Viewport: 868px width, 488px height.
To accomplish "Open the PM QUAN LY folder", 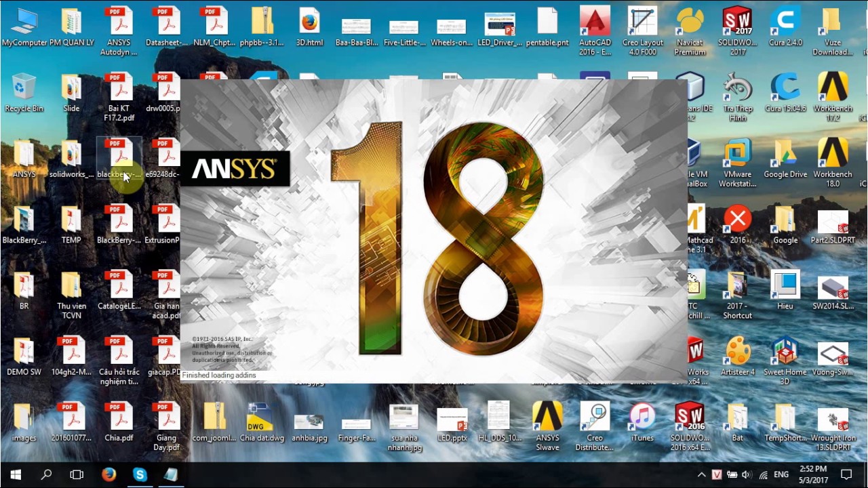I will tap(71, 27).
